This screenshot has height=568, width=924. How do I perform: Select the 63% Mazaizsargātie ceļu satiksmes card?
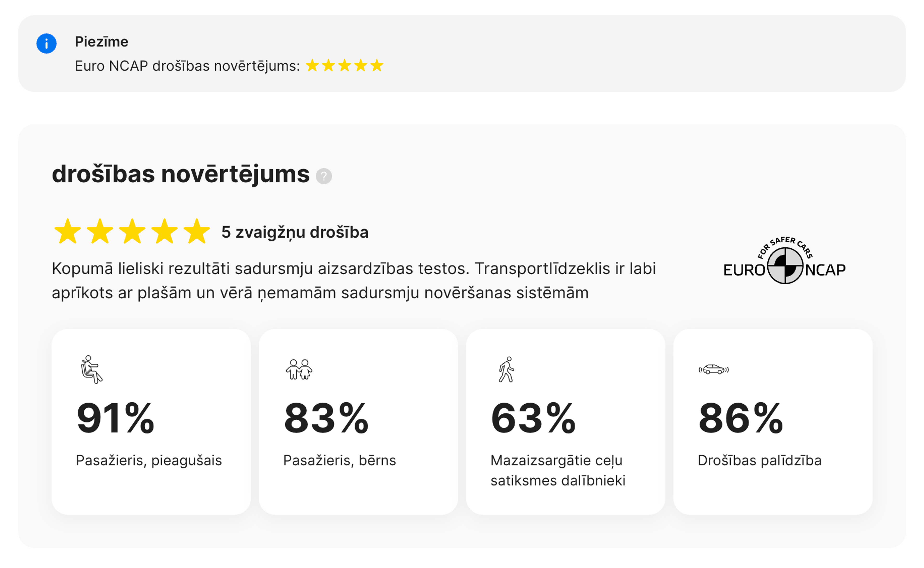pyautogui.click(x=565, y=422)
